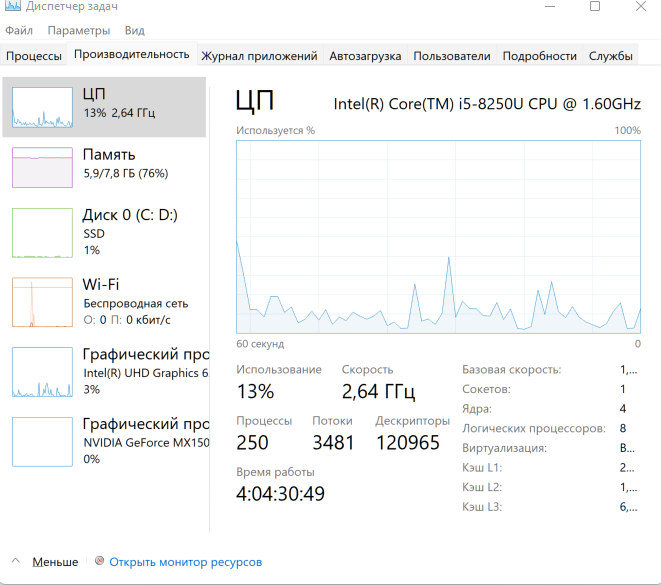Click the Меньше button label

click(55, 562)
